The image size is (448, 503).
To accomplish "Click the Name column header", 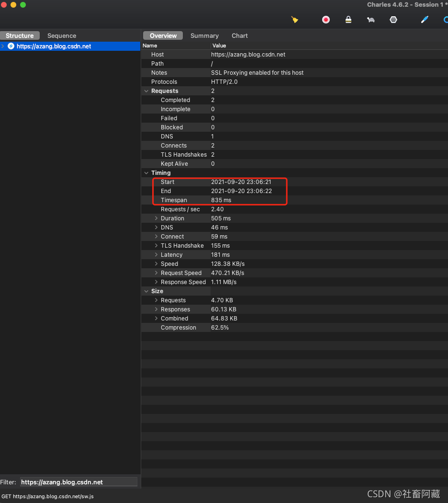I will coord(150,46).
